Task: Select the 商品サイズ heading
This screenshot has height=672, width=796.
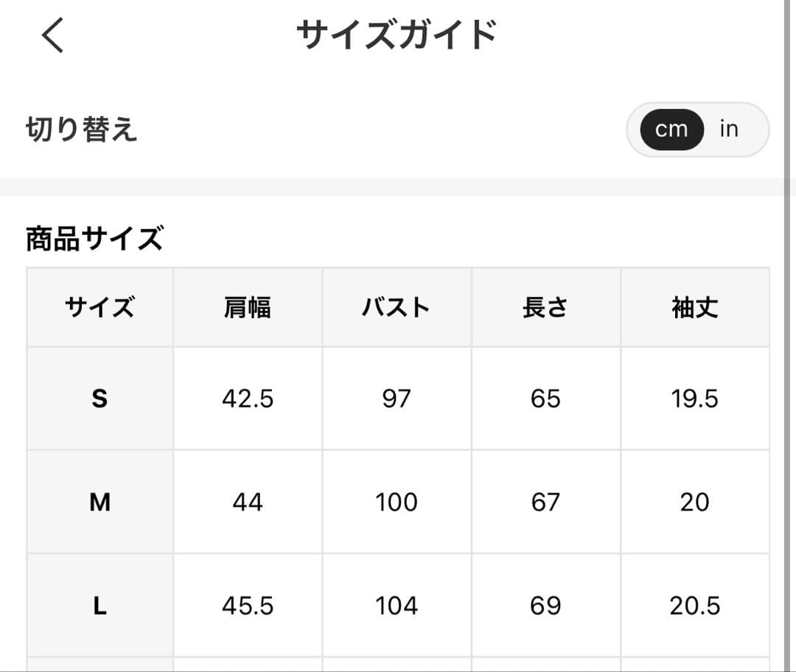Action: (95, 238)
